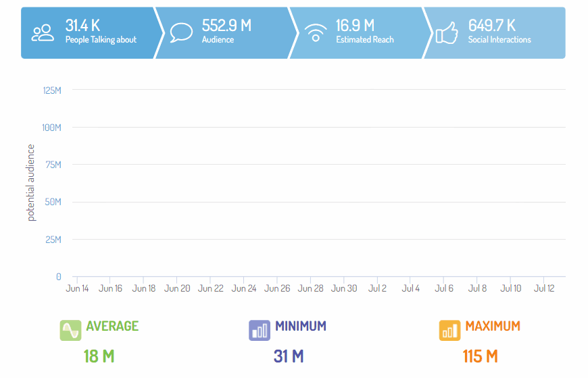
Task: Click the orange Maximum bar chart icon
Action: click(x=449, y=330)
